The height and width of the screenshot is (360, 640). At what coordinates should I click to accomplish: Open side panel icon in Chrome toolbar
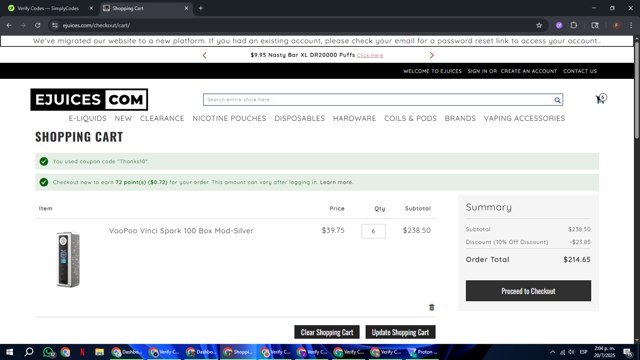click(595, 25)
